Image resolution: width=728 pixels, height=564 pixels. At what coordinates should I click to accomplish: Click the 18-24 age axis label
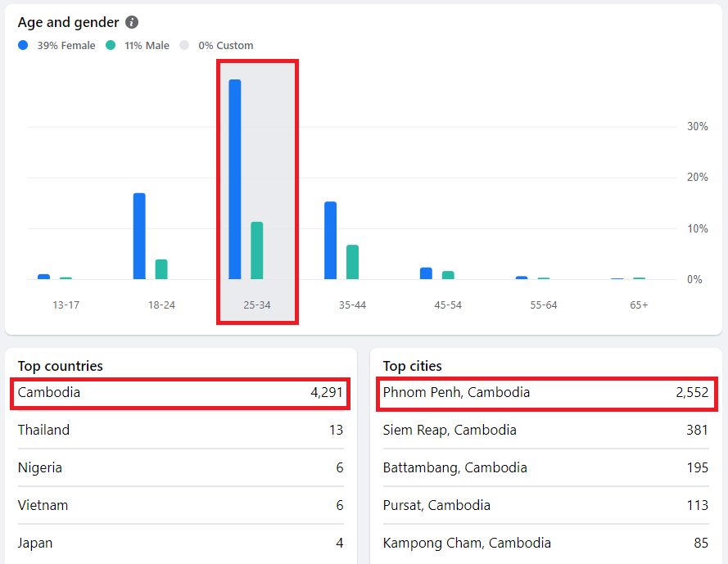coord(161,305)
